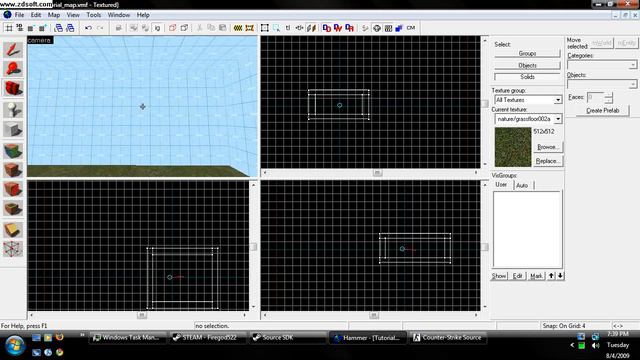Open the Map menu
The width and height of the screenshot is (640, 360).
click(54, 15)
